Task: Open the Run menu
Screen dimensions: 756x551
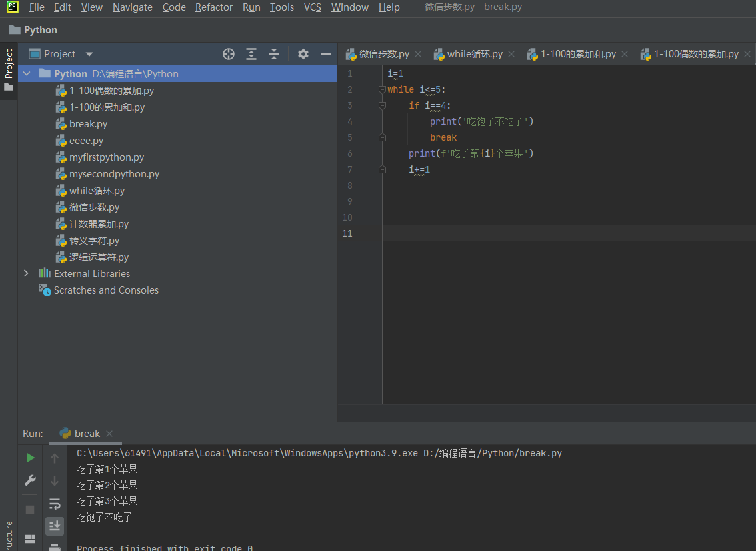Action: pyautogui.click(x=251, y=7)
